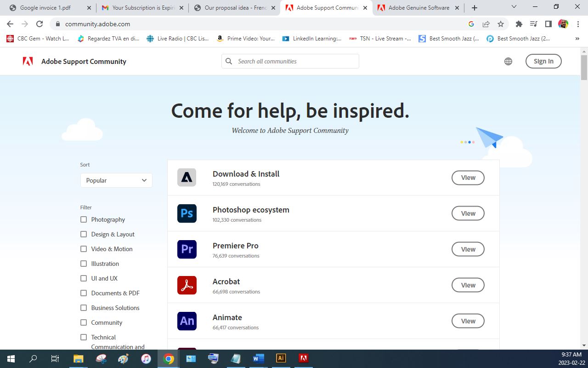Enable the Photography filter checkbox
The image size is (588, 368).
coord(84,219)
